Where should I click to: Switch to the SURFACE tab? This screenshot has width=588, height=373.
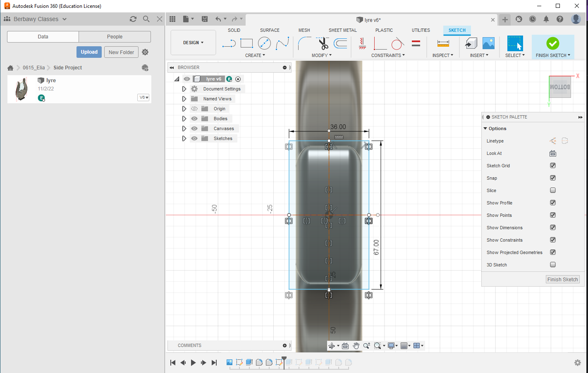point(270,30)
